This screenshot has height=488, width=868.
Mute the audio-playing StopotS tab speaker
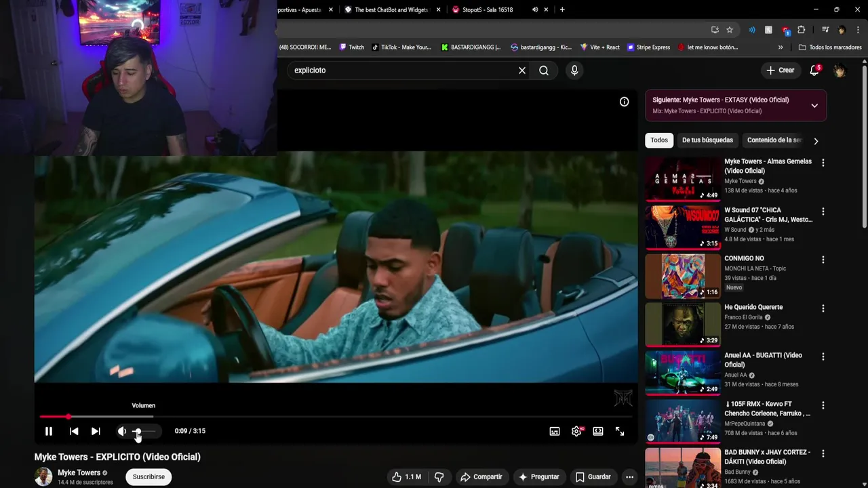(x=535, y=9)
